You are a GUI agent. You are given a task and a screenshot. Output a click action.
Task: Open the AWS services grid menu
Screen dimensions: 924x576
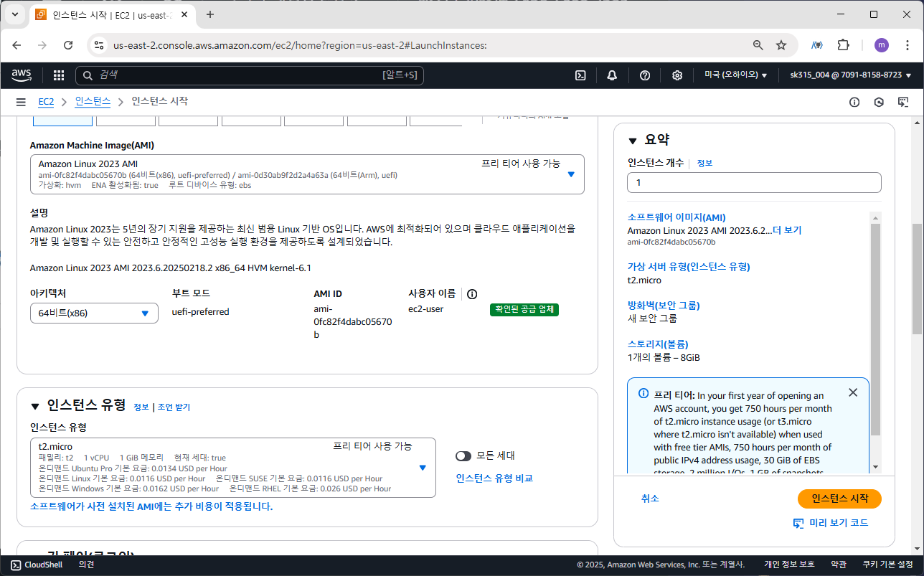point(59,75)
